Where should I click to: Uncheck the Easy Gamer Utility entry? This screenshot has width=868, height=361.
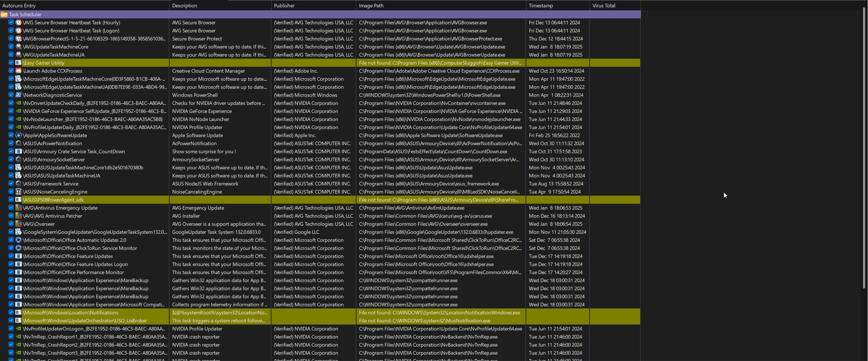[x=11, y=62]
